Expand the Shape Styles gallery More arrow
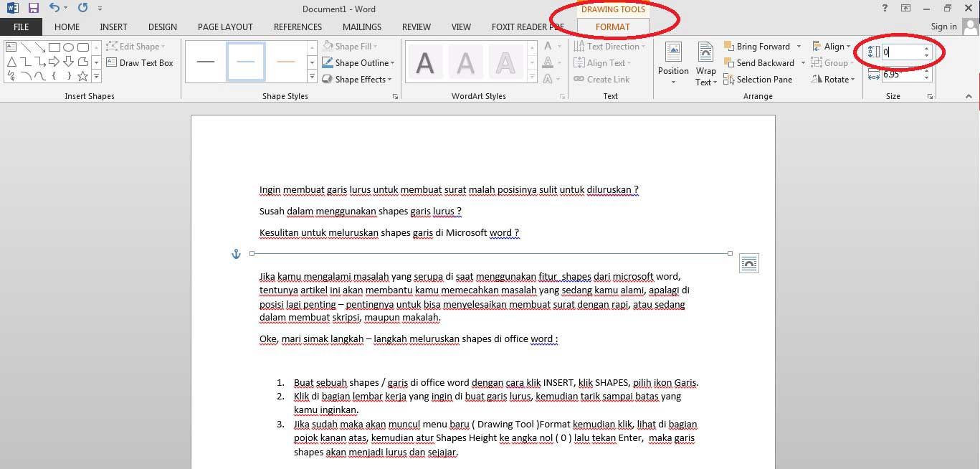This screenshot has height=469, width=980. point(312,76)
